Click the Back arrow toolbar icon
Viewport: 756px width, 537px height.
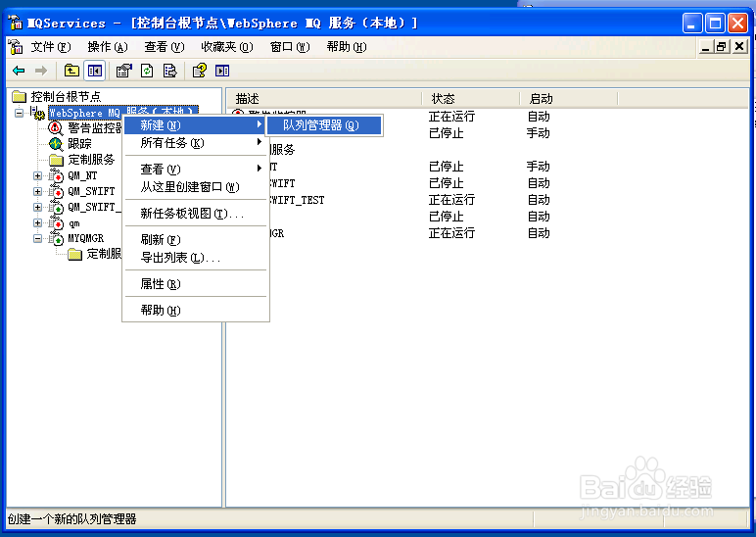point(19,71)
